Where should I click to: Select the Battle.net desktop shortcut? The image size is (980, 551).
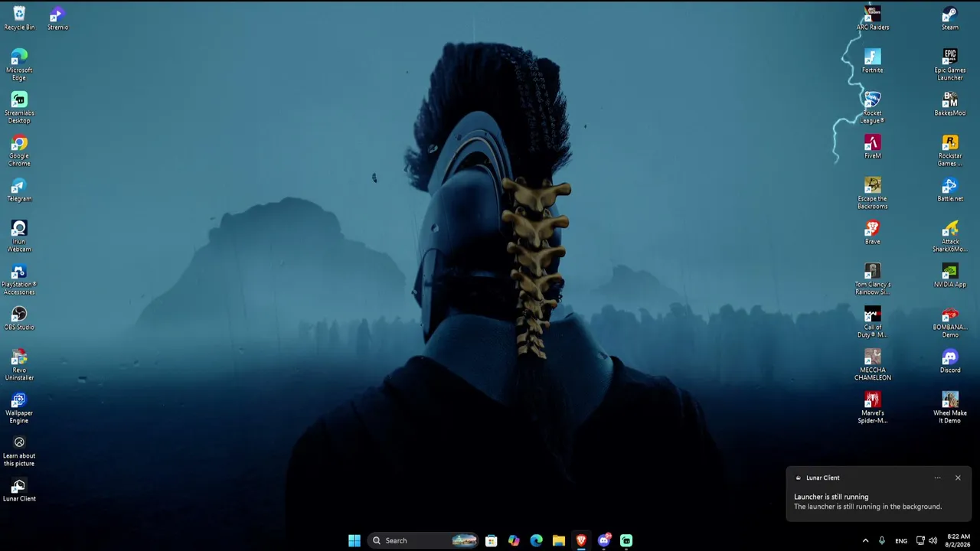950,190
